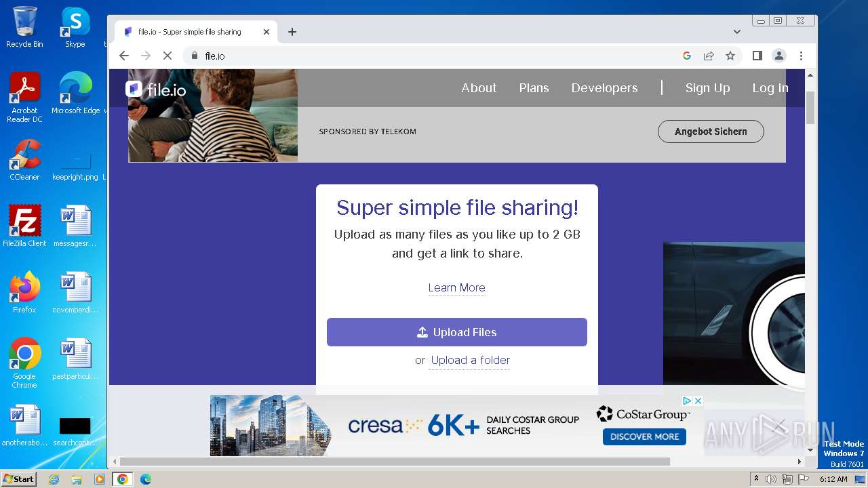The width and height of the screenshot is (868, 488).
Task: Open Acrobat Reader DC desktop icon
Action: click(x=24, y=98)
